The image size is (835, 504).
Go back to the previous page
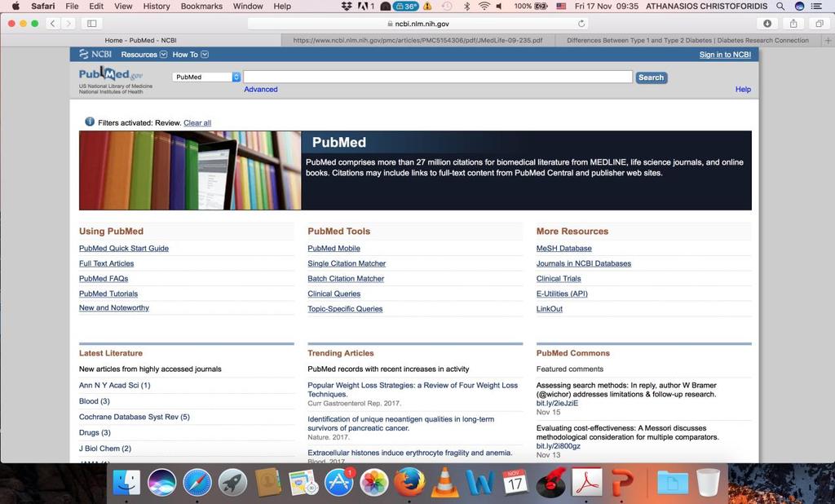point(52,24)
